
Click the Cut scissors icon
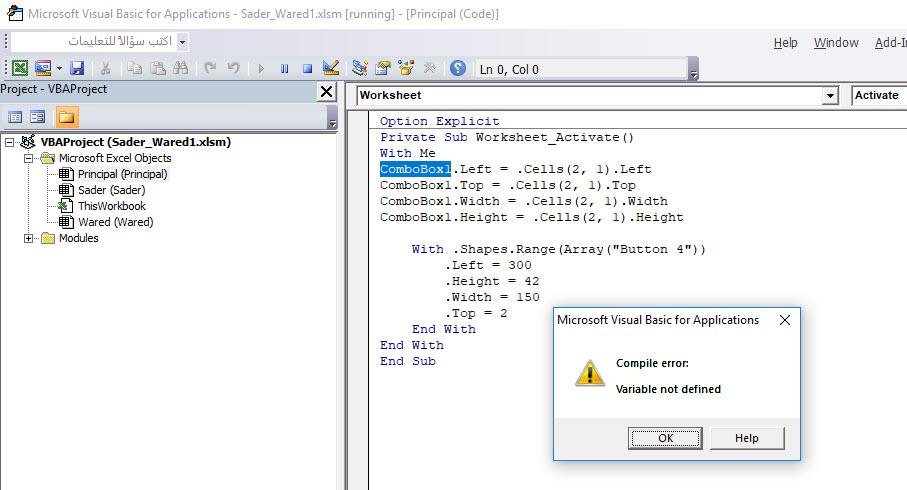tap(105, 68)
